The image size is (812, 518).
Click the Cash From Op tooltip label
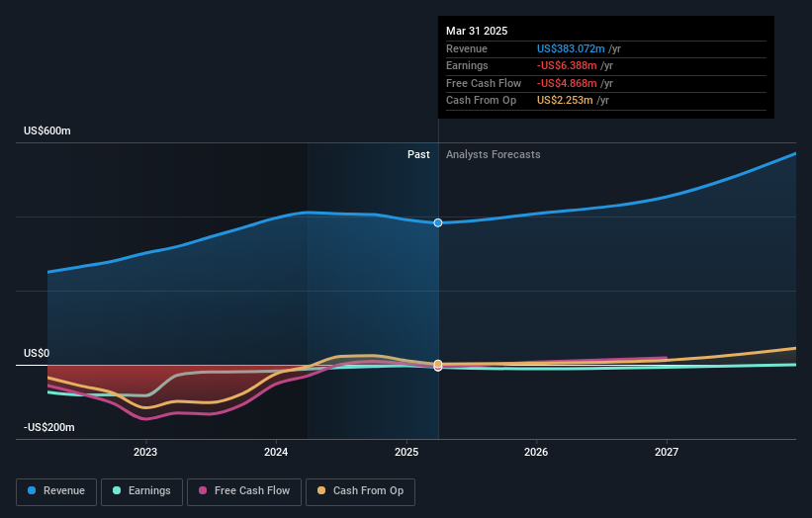pyautogui.click(x=481, y=101)
